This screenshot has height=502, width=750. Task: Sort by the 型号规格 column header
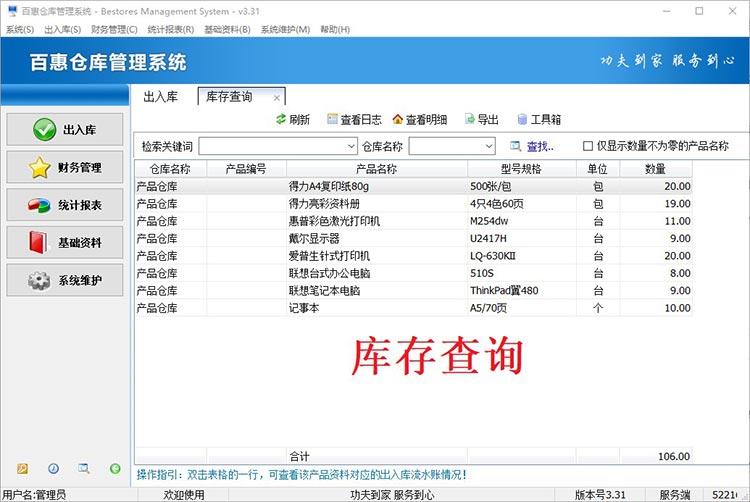click(522, 169)
